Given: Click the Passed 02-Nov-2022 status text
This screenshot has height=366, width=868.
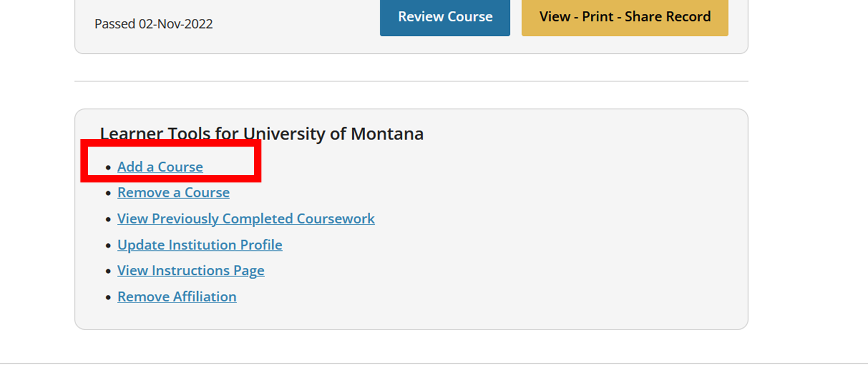Looking at the screenshot, I should coord(153,24).
